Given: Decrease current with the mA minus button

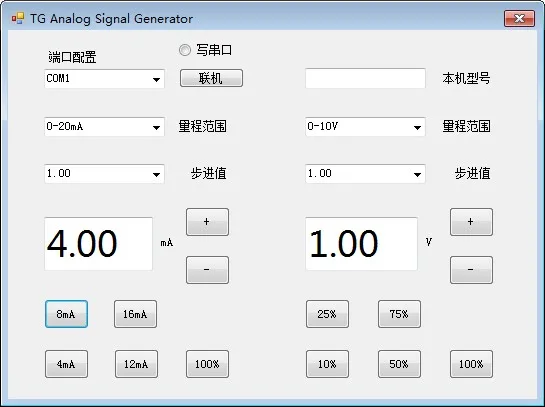Looking at the screenshot, I should (208, 270).
